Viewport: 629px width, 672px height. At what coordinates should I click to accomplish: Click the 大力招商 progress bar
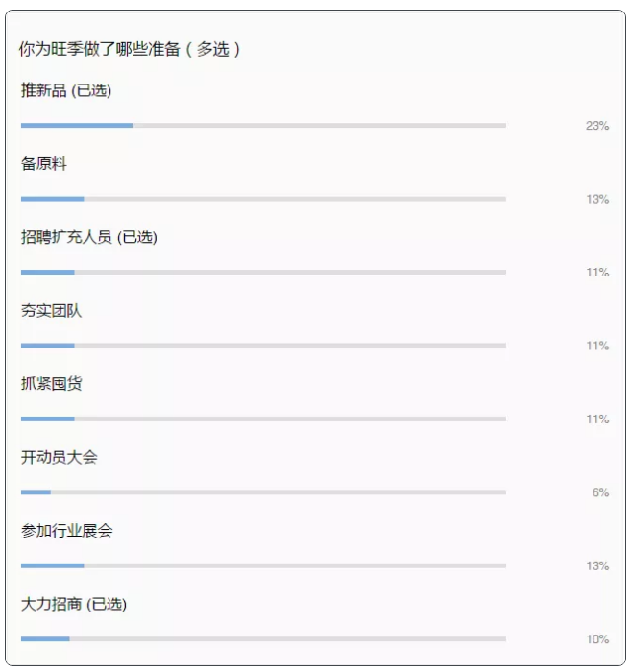[263, 639]
